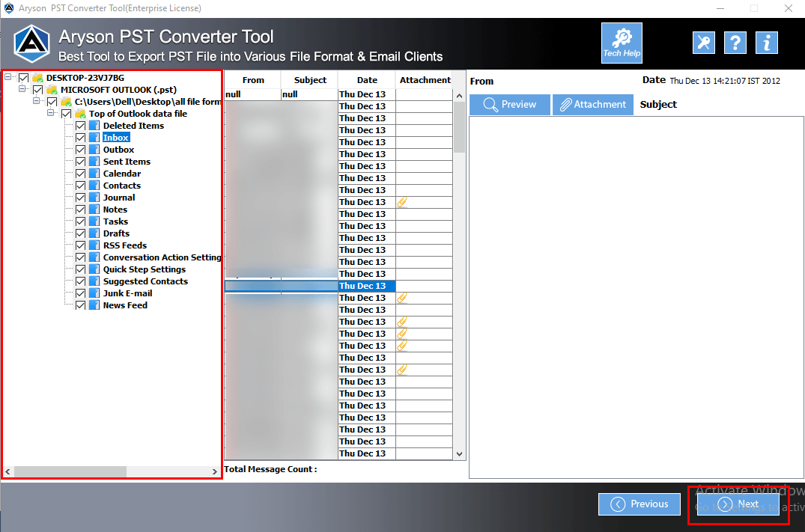
Task: Toggle the Inbox checkbox
Action: 81,138
